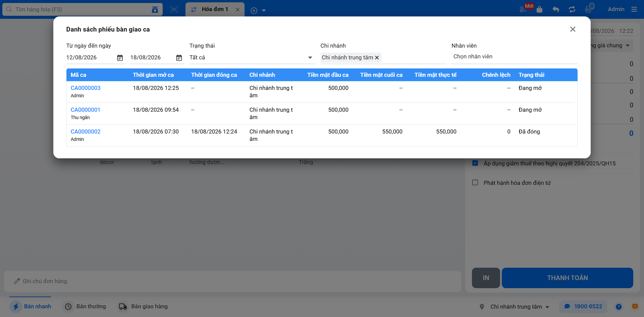Sort by Thời gian đóng ca header

pyautogui.click(x=214, y=75)
